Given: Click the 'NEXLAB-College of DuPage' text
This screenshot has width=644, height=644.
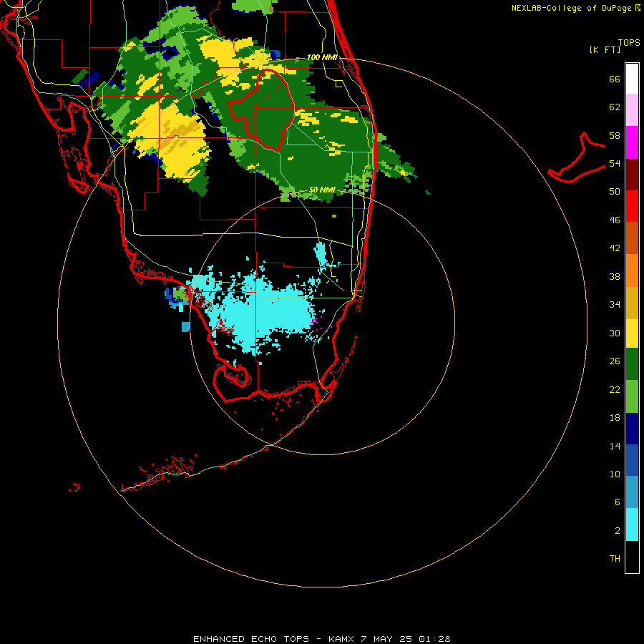Looking at the screenshot, I should point(572,8).
